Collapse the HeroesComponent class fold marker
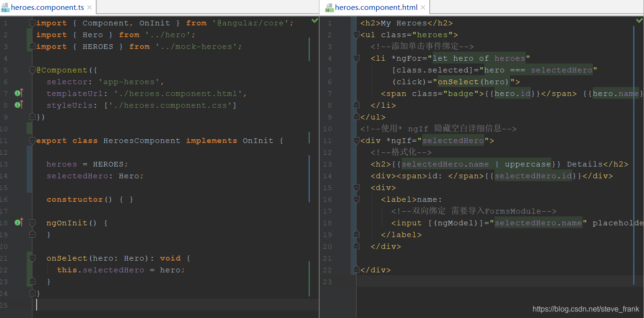 coord(32,140)
